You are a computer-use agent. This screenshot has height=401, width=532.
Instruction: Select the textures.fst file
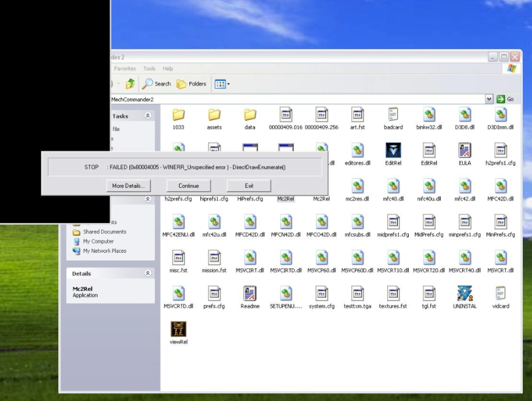tap(393, 294)
